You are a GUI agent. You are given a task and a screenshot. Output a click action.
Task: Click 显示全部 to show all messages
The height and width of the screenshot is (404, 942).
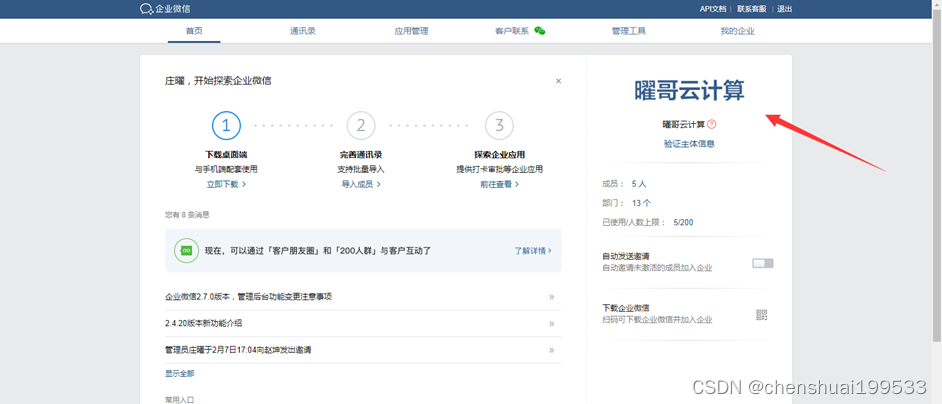180,373
